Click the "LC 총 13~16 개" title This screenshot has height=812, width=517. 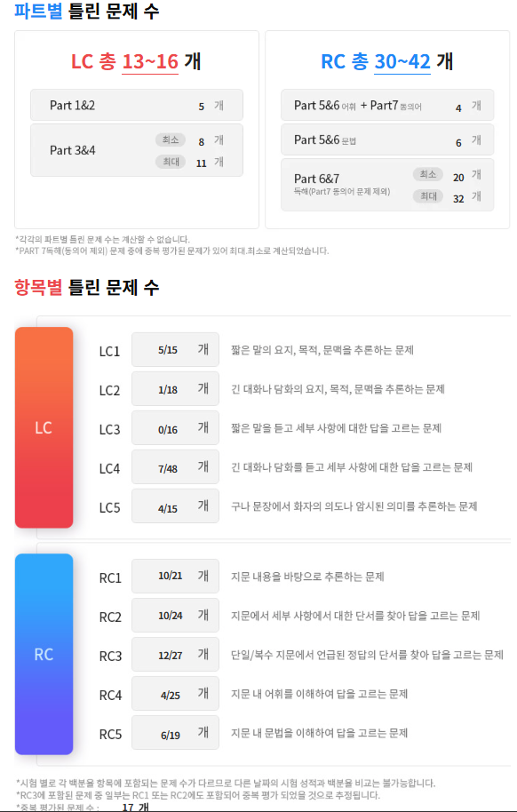click(136, 61)
